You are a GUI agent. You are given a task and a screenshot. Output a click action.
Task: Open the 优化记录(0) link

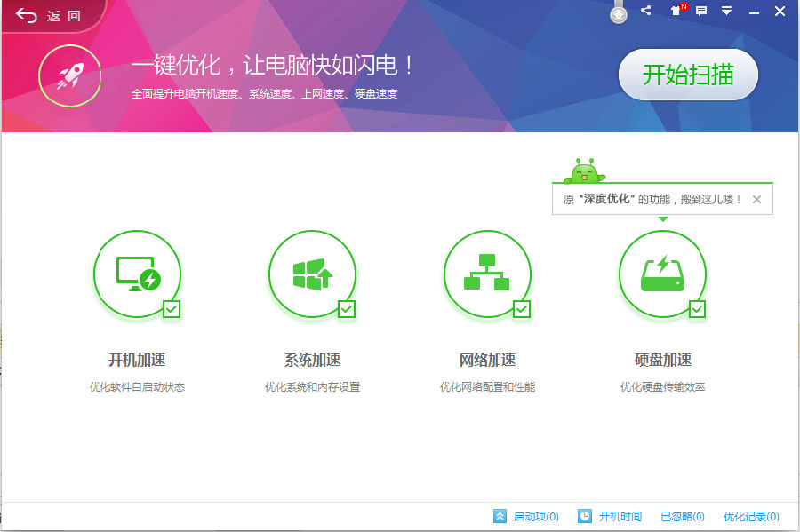coord(751,517)
